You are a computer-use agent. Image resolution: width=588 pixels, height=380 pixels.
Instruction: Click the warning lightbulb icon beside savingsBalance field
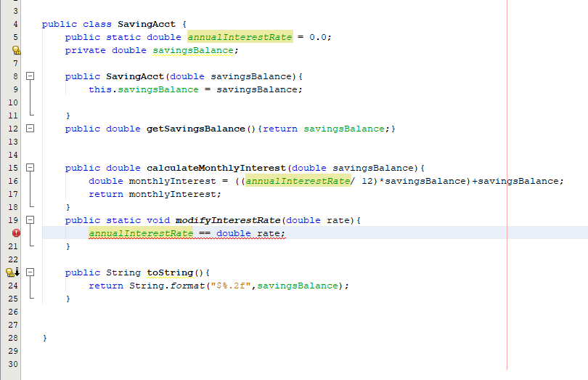(17, 50)
